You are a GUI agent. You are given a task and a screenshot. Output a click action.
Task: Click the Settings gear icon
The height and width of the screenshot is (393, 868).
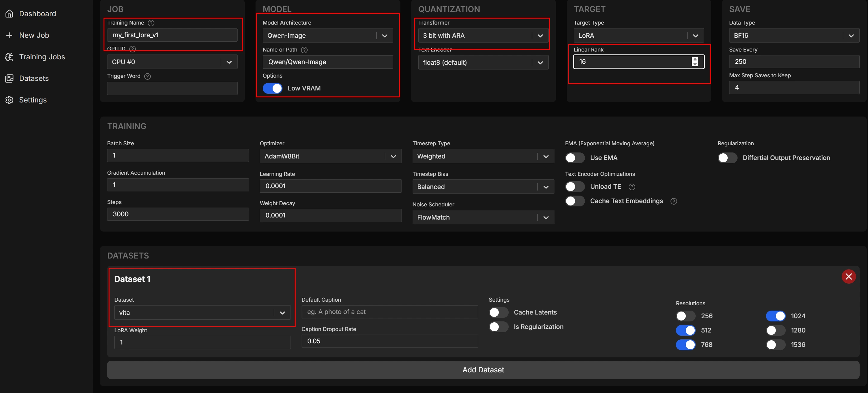point(10,100)
